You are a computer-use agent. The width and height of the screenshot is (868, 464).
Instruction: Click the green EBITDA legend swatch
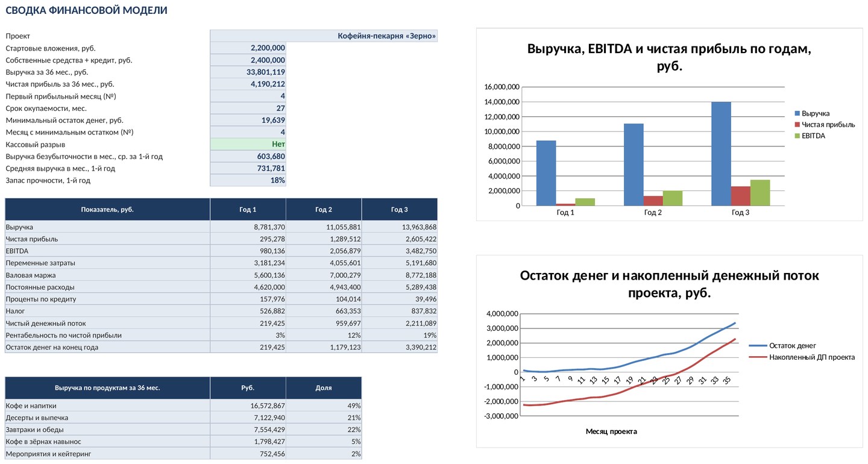click(797, 136)
